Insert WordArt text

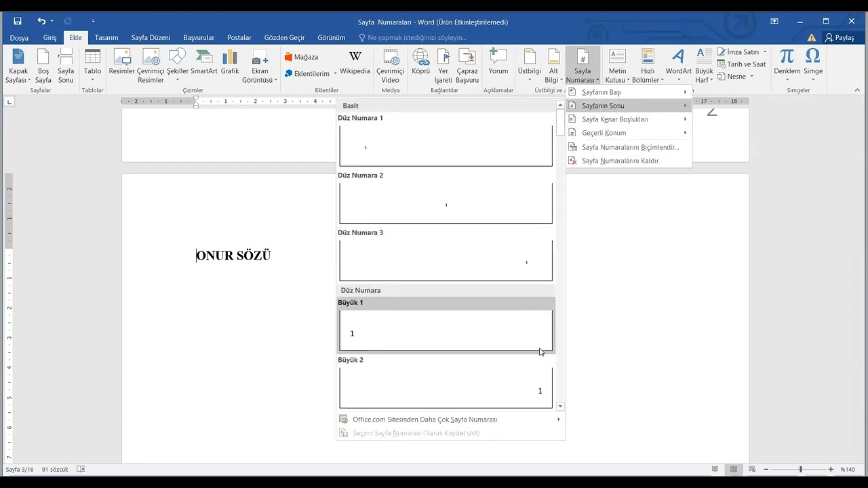tap(679, 66)
